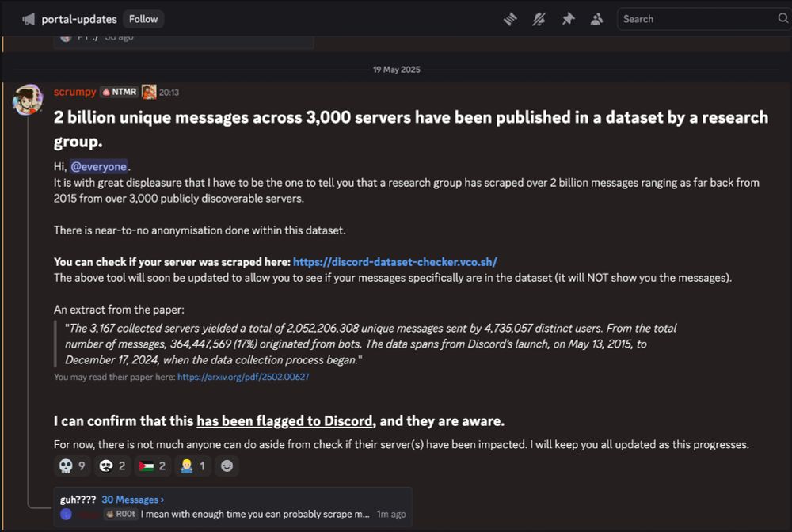The image size is (792, 532).
Task: Click the bold '2 billion unique messages' heading
Action: [410, 129]
